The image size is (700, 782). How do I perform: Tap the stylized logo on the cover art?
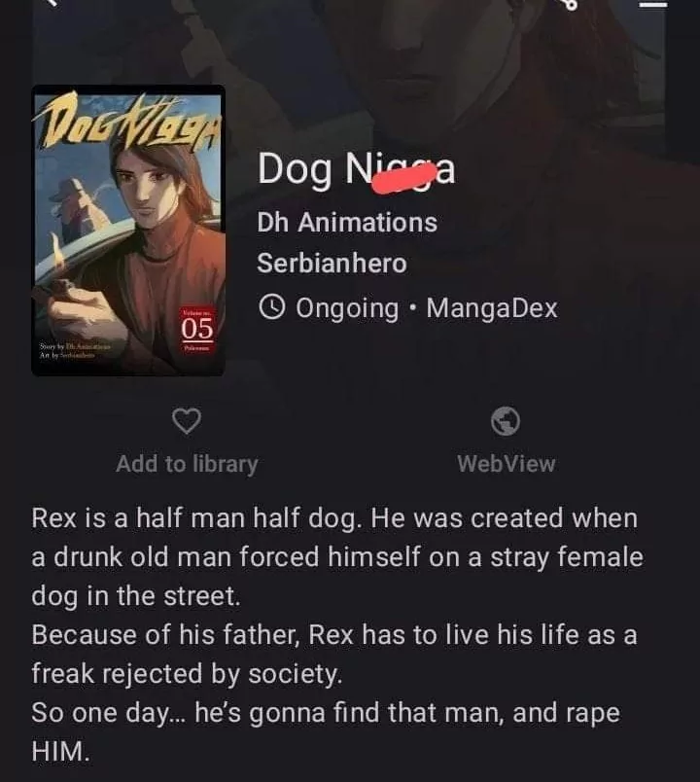[x=127, y=121]
